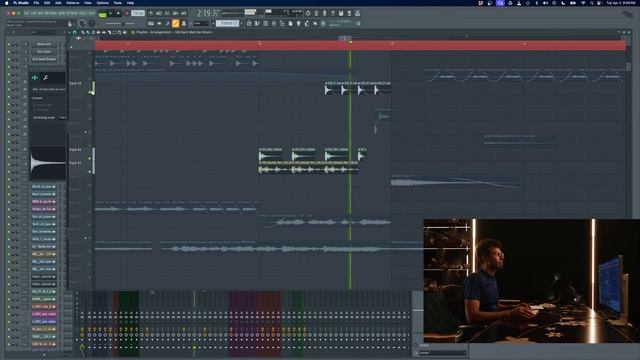This screenshot has height=360, width=640.
Task: Click the View Piano roll toolbar icon
Action: [257, 24]
